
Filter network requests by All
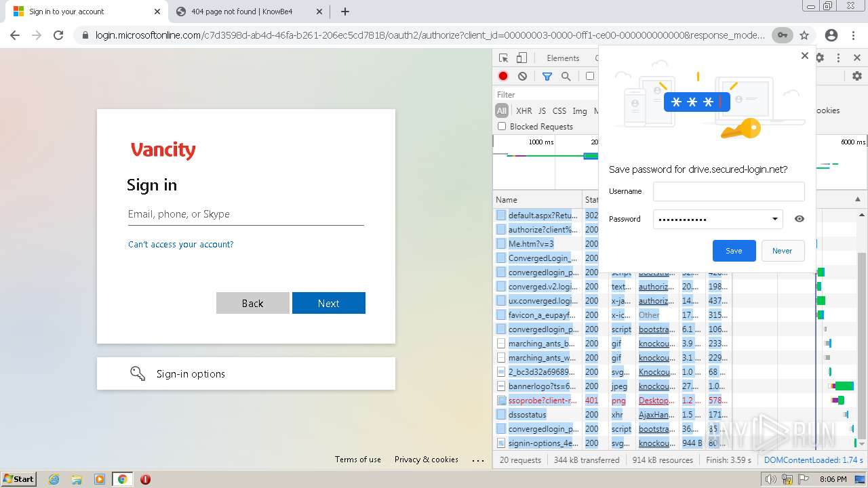(x=502, y=110)
